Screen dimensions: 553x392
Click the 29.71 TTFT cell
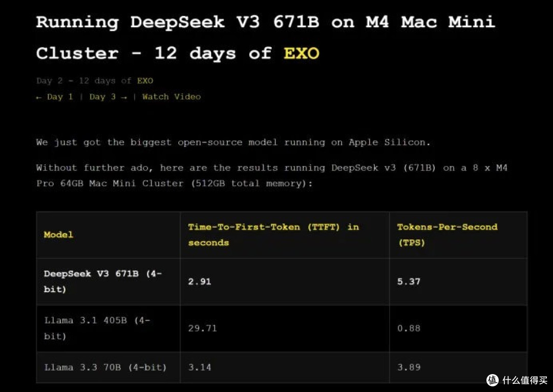pyautogui.click(x=202, y=328)
